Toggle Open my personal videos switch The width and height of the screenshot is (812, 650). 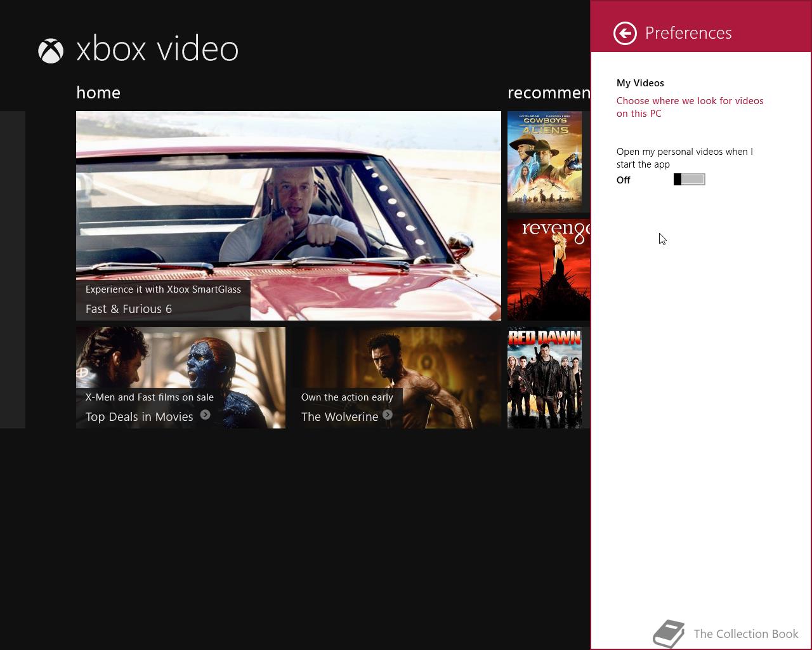[x=690, y=180]
